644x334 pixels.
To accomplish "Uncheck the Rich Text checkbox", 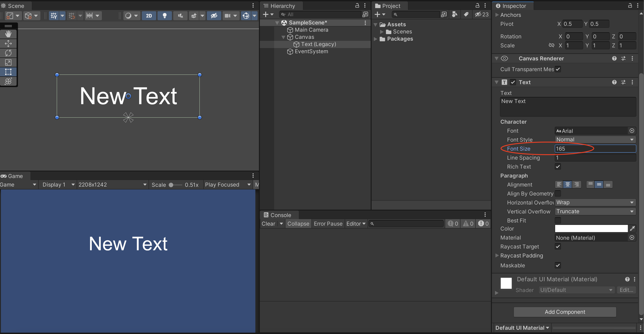I will click(558, 167).
